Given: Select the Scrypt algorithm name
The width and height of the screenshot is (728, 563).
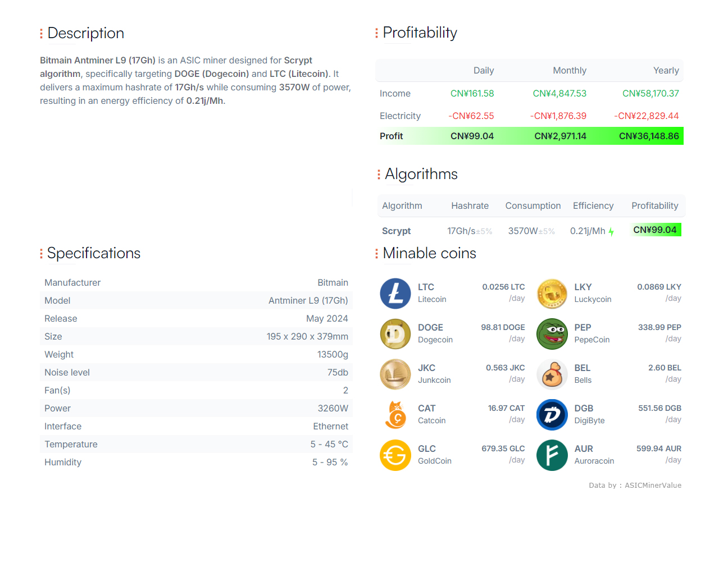Looking at the screenshot, I should coord(396,231).
